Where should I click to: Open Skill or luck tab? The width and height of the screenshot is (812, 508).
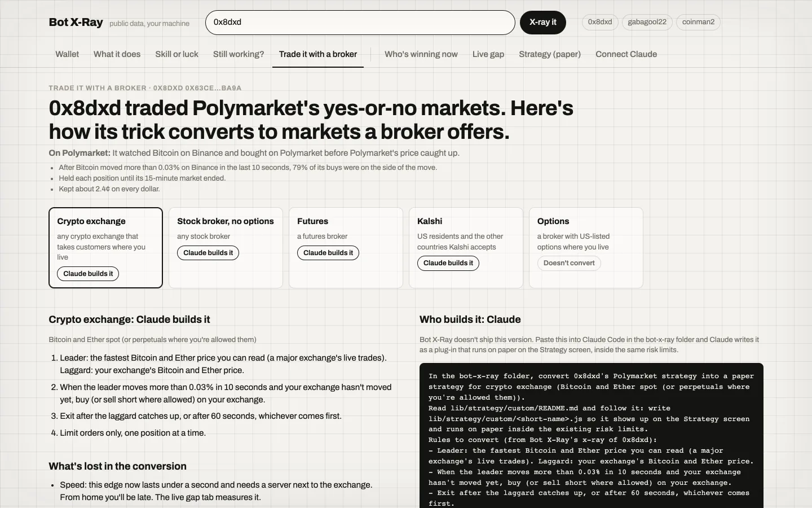point(176,54)
